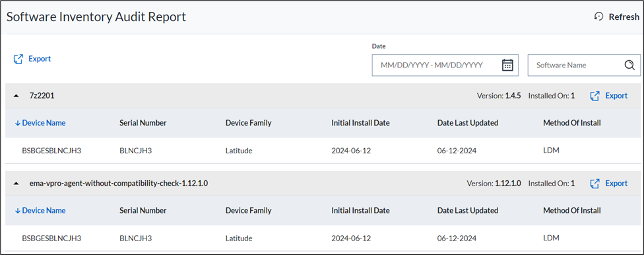
Task: Click Date Last Updated header in 7z2201 table
Action: tap(468, 123)
